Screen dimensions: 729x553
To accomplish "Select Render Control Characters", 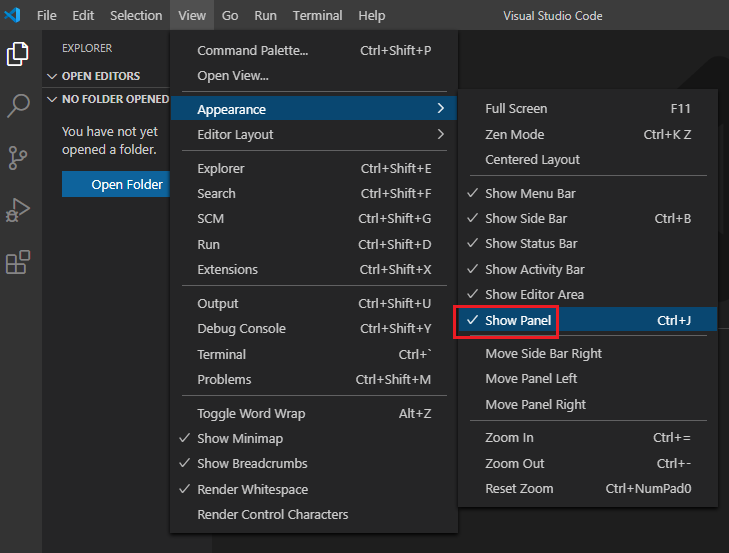I will tap(314, 514).
